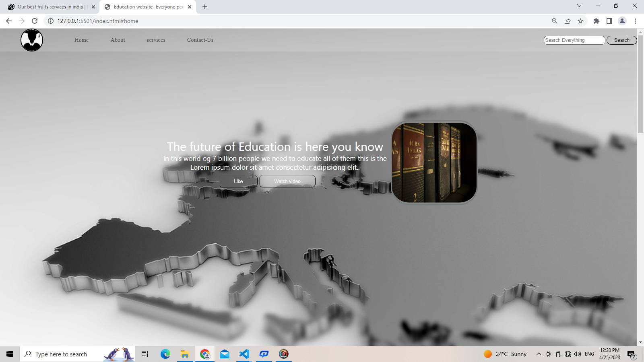644x362 pixels.
Task: Open the Chrome three-dot menu
Action: click(635, 21)
